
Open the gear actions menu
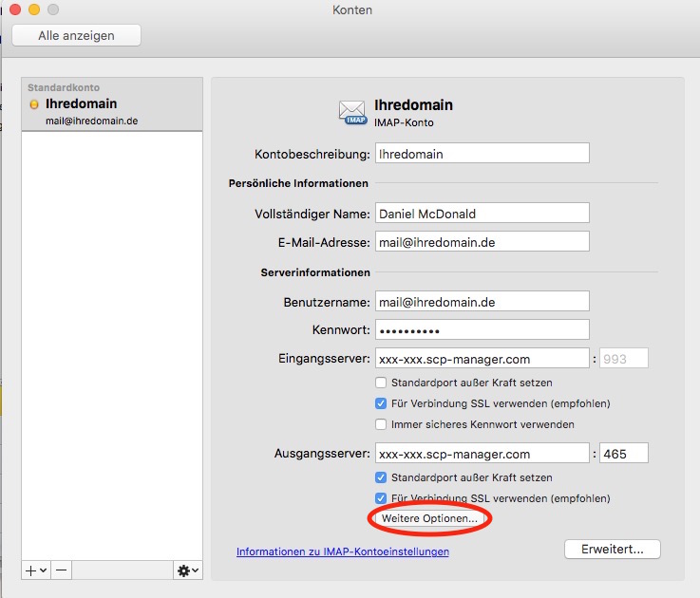187,570
